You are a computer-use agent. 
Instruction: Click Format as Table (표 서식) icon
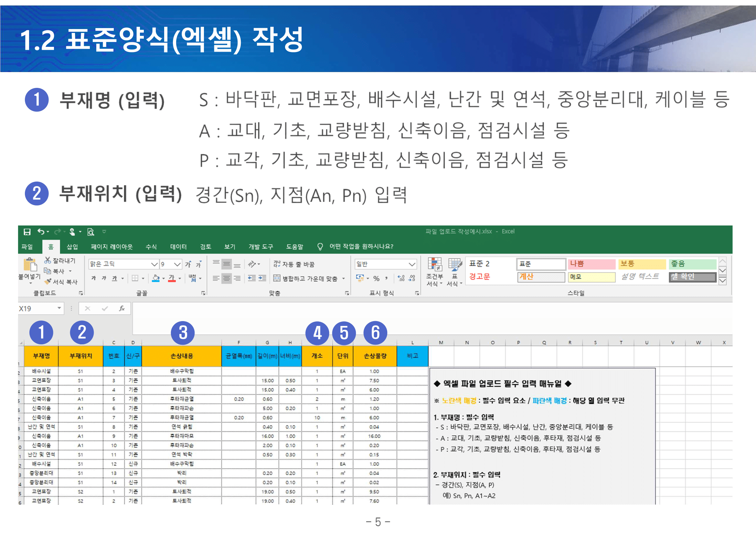[x=455, y=265]
